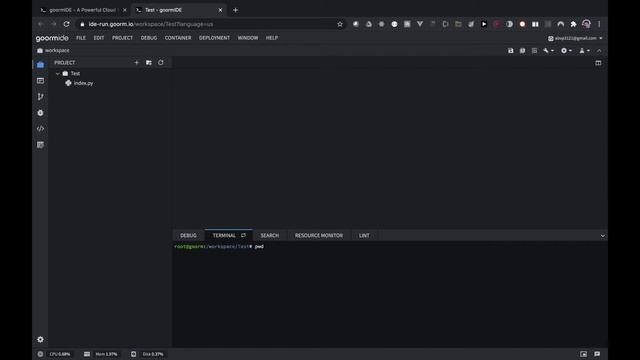Viewport: 640px width, 360px height.
Task: Open the wrench build tools dropdown
Action: [x=549, y=51]
